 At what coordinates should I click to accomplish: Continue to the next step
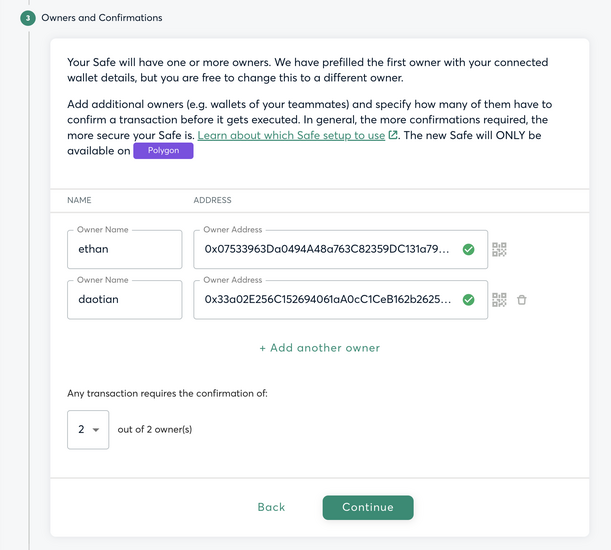click(368, 508)
